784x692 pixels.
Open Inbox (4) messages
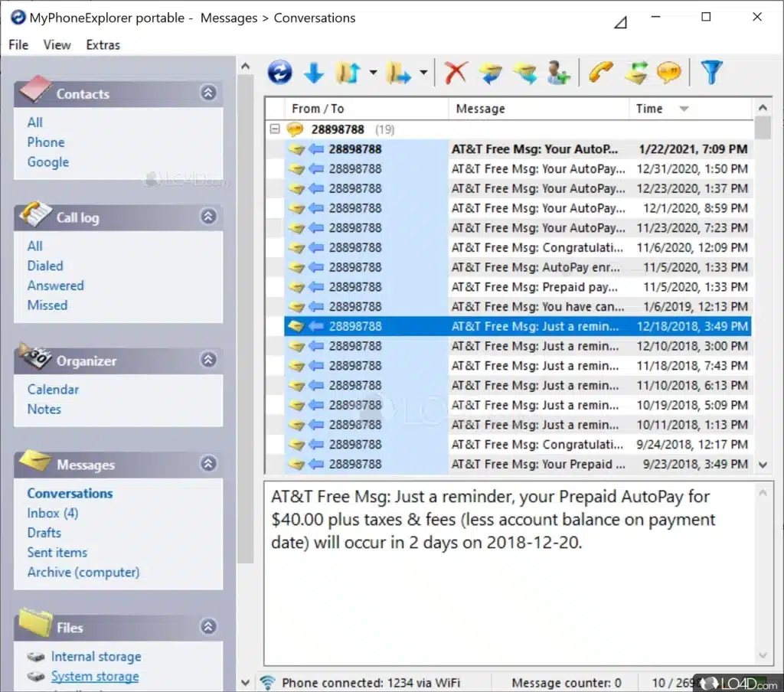(53, 514)
